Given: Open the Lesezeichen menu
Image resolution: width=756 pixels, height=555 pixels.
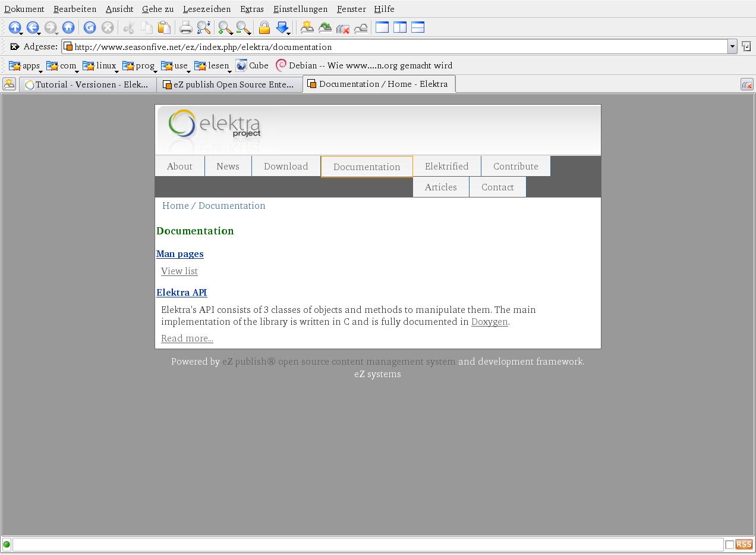Looking at the screenshot, I should tap(207, 9).
